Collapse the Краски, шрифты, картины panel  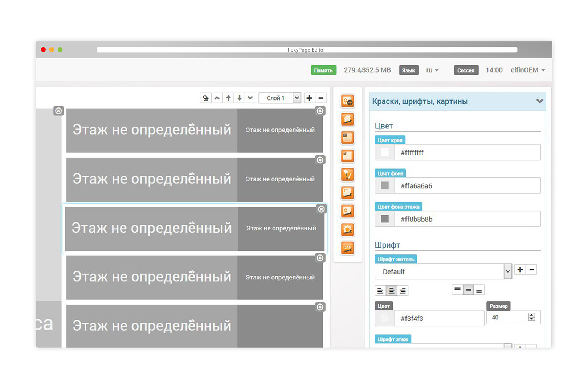[540, 101]
